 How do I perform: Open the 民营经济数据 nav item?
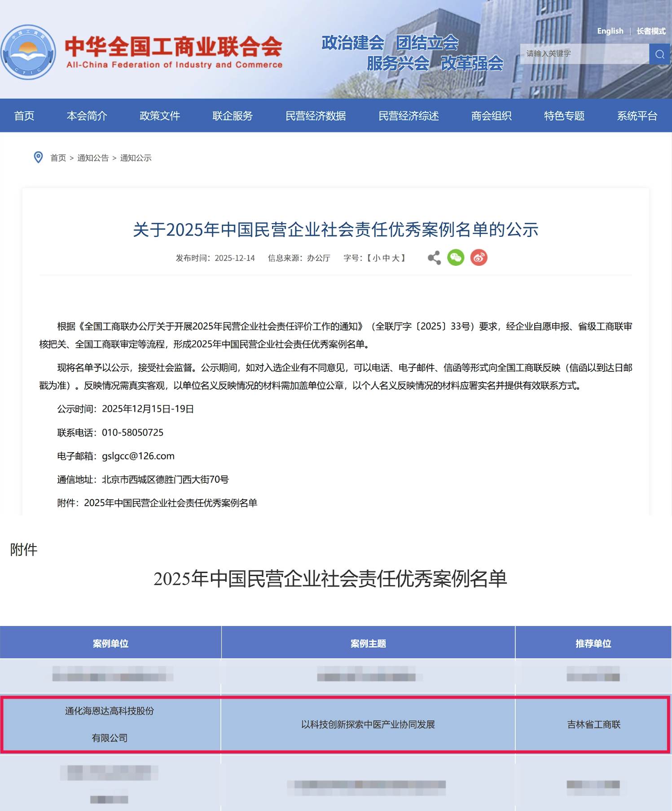click(316, 116)
